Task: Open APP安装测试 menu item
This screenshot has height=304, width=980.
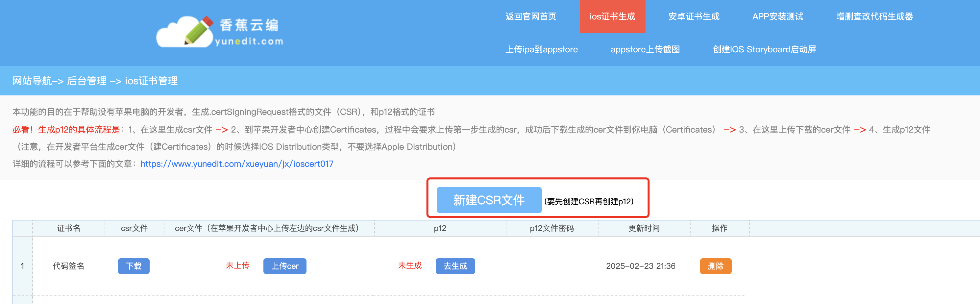Action: pyautogui.click(x=777, y=16)
